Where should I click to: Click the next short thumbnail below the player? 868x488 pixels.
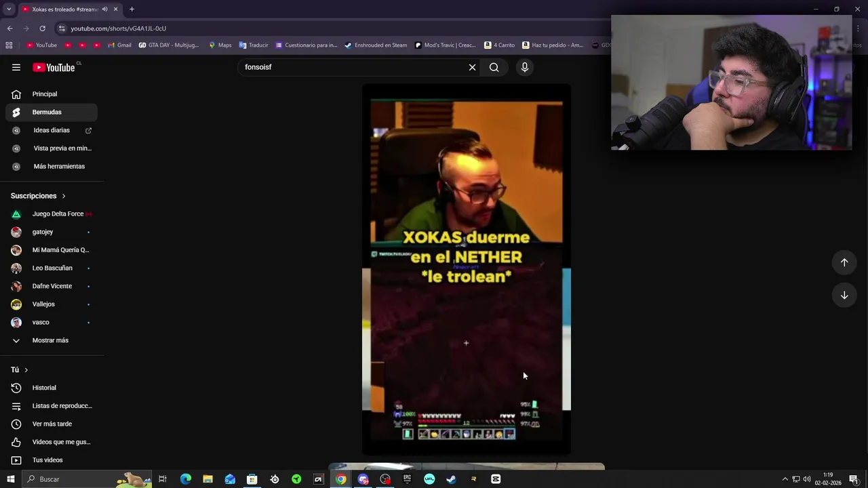[x=467, y=466]
